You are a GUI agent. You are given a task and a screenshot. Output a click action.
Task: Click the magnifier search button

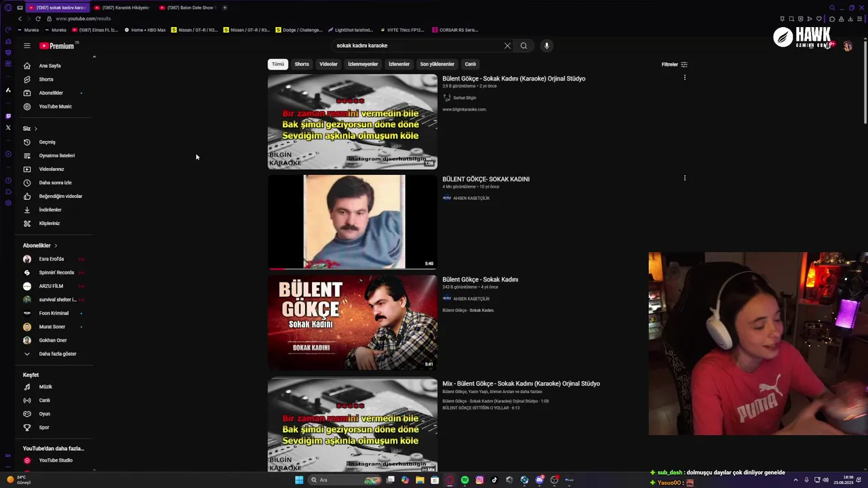pyautogui.click(x=524, y=45)
